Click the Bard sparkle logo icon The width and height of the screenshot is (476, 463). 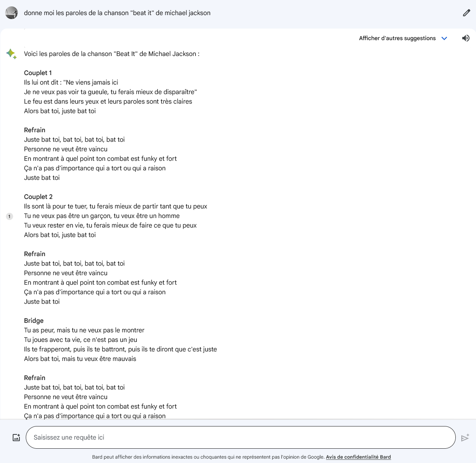click(12, 54)
